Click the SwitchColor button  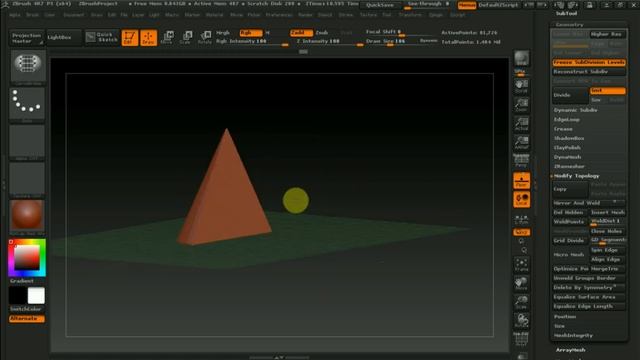point(27,309)
